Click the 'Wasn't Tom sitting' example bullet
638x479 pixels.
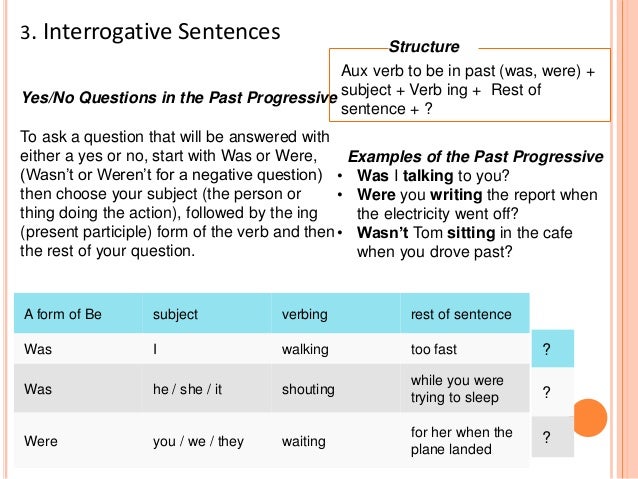[465, 242]
